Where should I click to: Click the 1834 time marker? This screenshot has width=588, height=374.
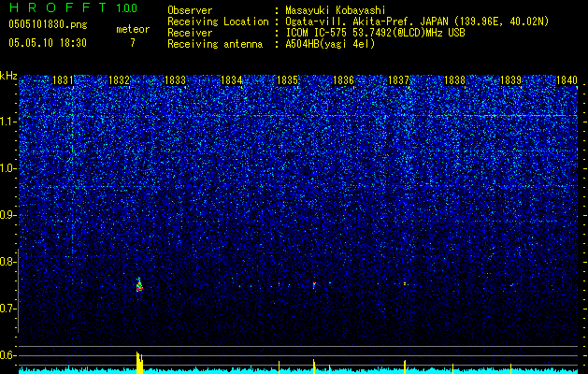tap(232, 79)
